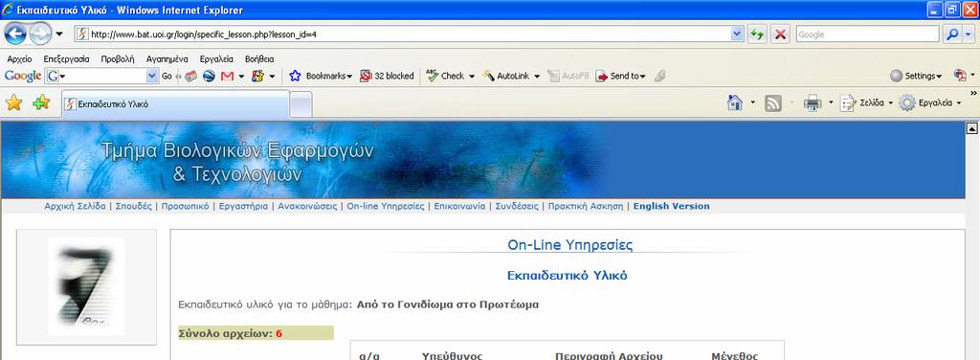This screenshot has width=980, height=360.
Task: Expand the Print options dropdown arrow
Action: click(x=831, y=103)
